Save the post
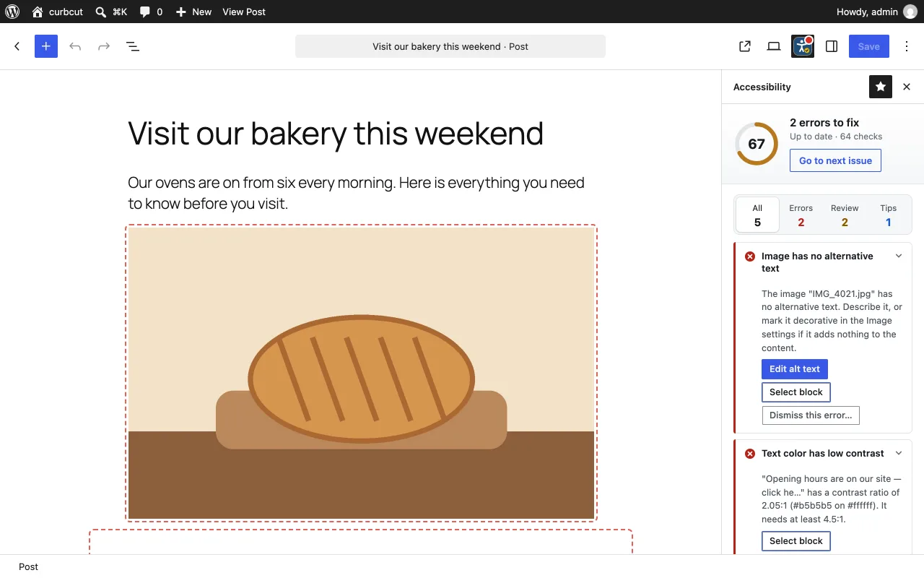Image resolution: width=924 pixels, height=578 pixels. coord(869,46)
